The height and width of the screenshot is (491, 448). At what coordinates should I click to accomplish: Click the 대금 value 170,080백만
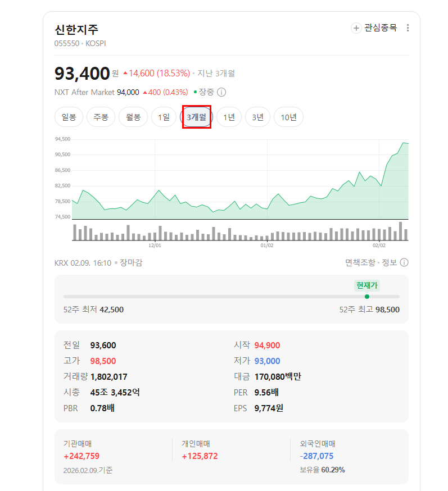click(278, 377)
